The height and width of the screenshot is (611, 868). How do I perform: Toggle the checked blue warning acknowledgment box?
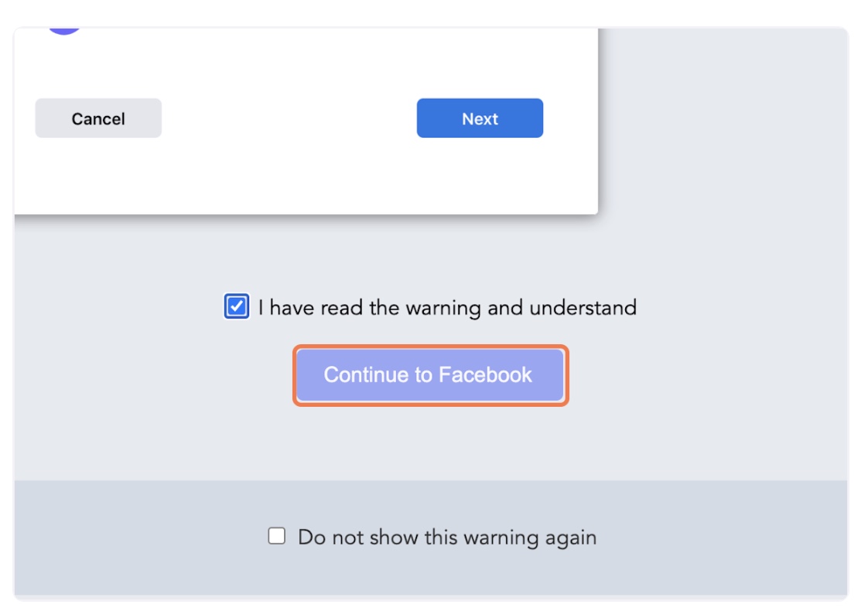coord(237,307)
